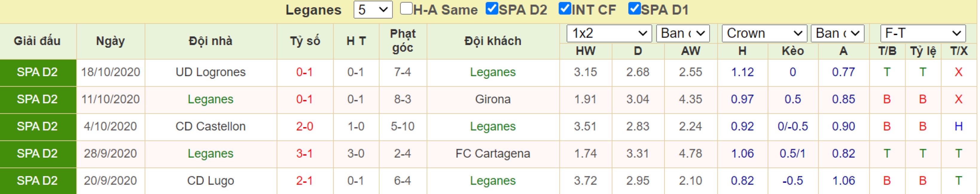Open the Ban dropdown beside 1x2
Screen dimensions: 980x194
tap(682, 34)
